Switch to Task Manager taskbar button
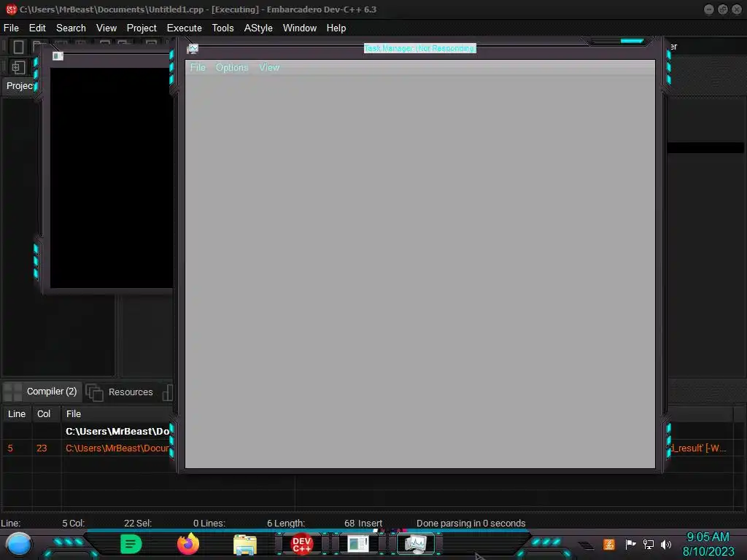747x560 pixels. 415,544
